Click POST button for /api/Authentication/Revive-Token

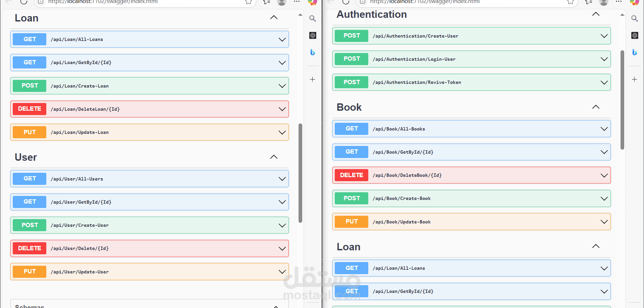(352, 82)
